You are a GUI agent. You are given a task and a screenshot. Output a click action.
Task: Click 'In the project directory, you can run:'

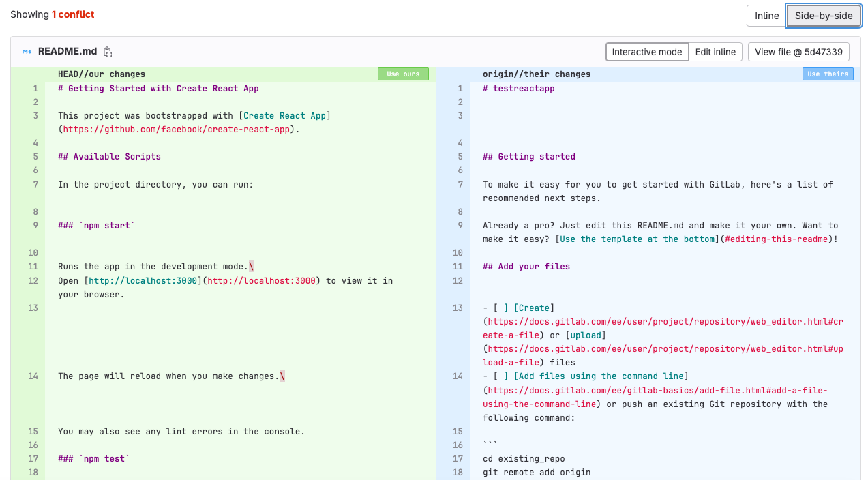[x=155, y=184]
